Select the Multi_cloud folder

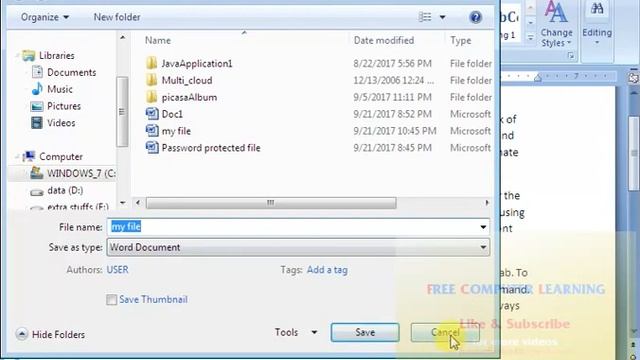point(187,80)
